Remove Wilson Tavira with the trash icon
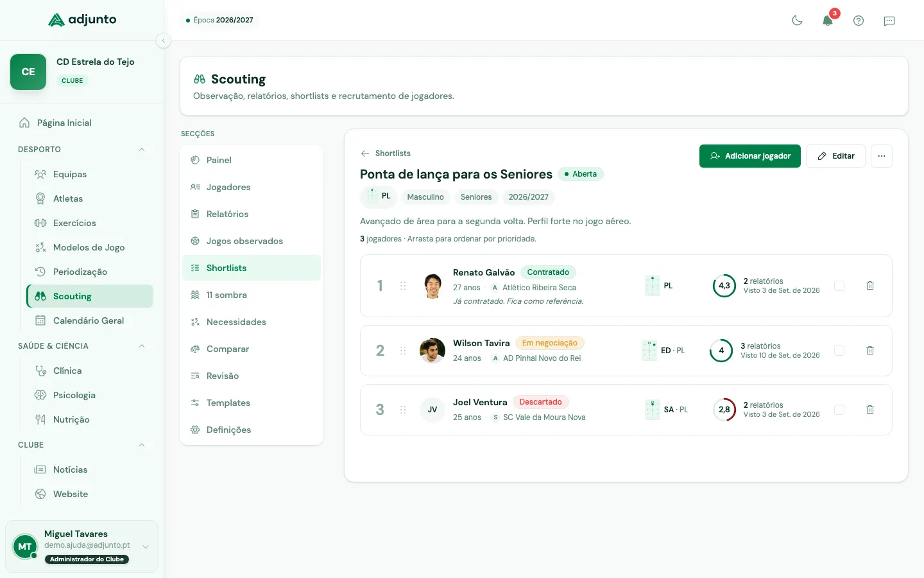 870,351
